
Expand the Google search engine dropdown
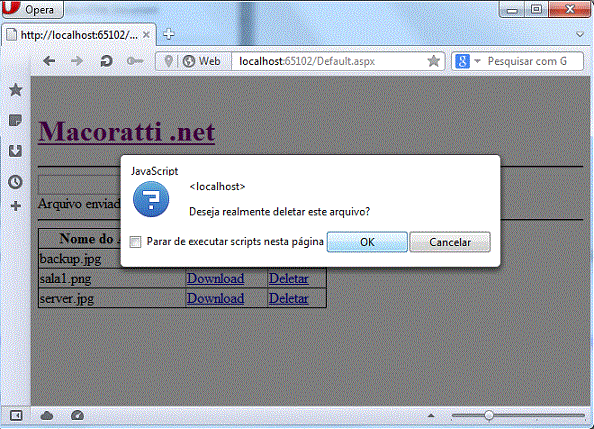click(x=477, y=61)
